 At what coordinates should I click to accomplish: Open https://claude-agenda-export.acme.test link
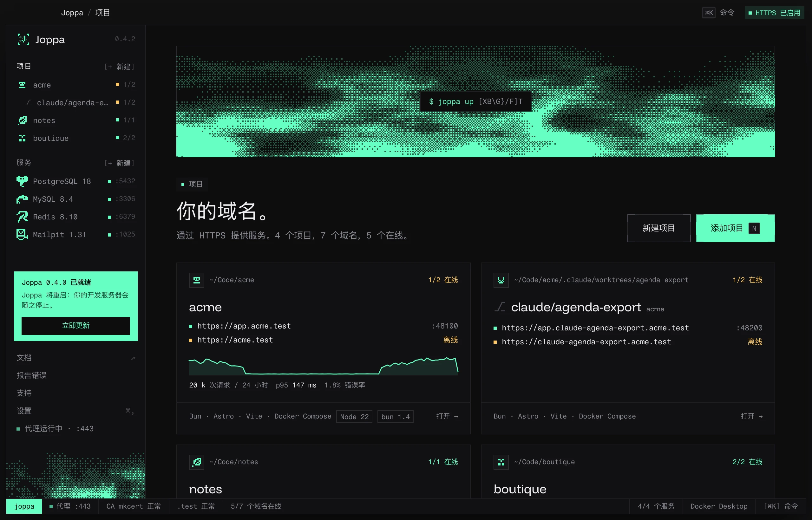[586, 342]
